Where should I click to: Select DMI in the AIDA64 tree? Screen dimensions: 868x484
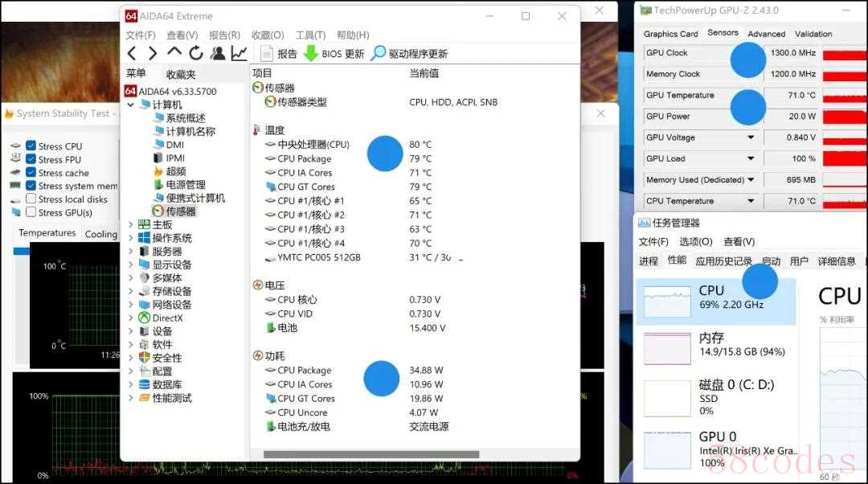(169, 145)
